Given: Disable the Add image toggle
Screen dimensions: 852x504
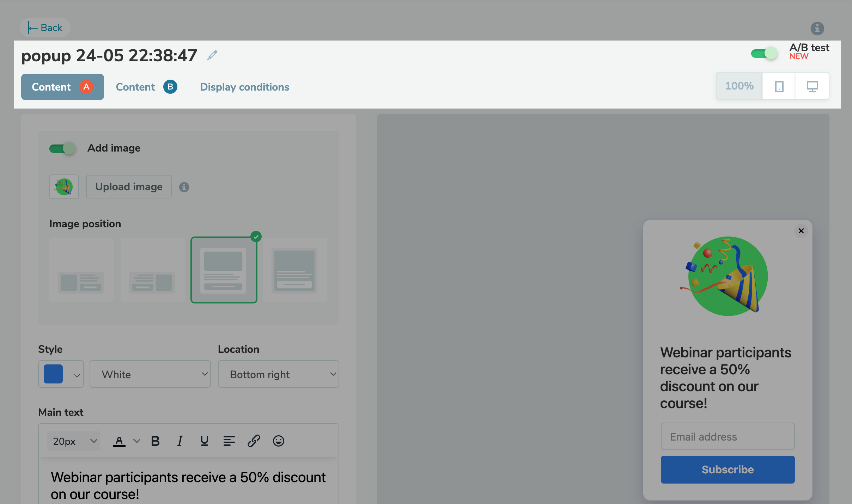Looking at the screenshot, I should pos(62,148).
